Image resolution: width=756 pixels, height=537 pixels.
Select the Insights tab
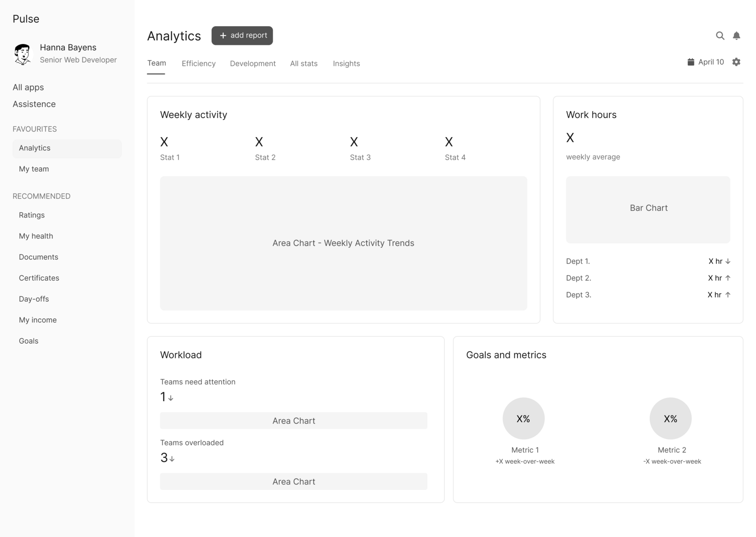pos(346,63)
